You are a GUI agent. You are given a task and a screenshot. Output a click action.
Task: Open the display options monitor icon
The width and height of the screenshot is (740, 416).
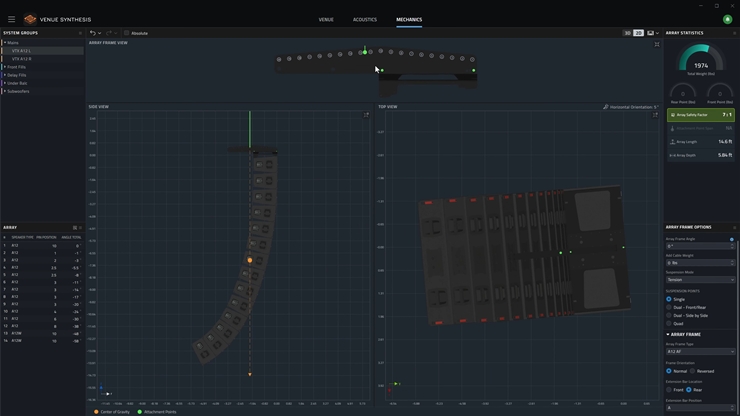pos(651,33)
